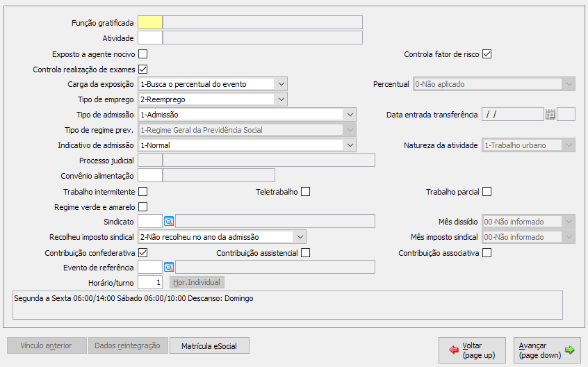The height and width of the screenshot is (367, 588).
Task: Click Matrícula eSocial button
Action: (x=209, y=345)
